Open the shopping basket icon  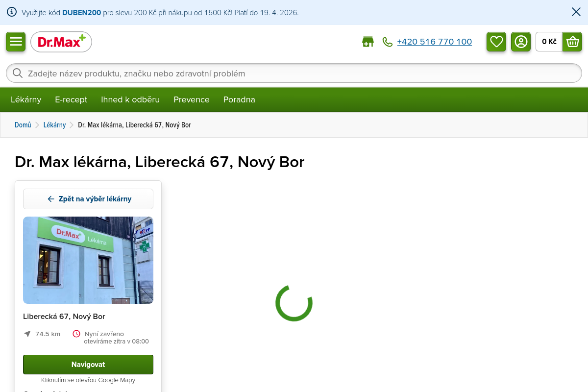pyautogui.click(x=572, y=42)
